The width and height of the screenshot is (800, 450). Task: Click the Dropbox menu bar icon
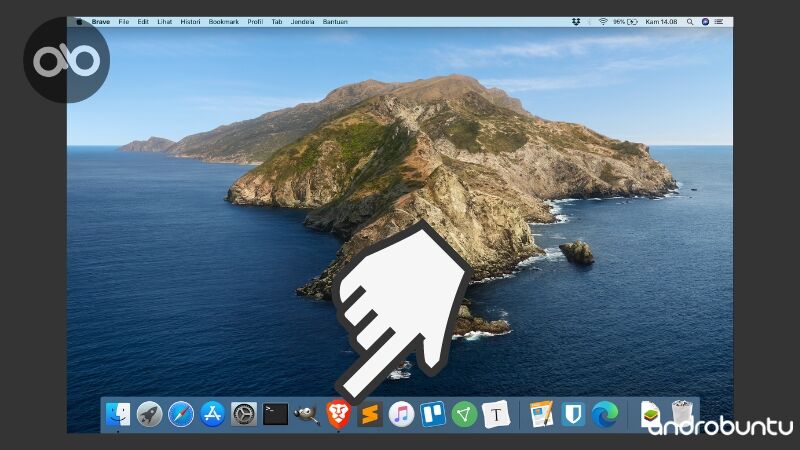click(576, 22)
